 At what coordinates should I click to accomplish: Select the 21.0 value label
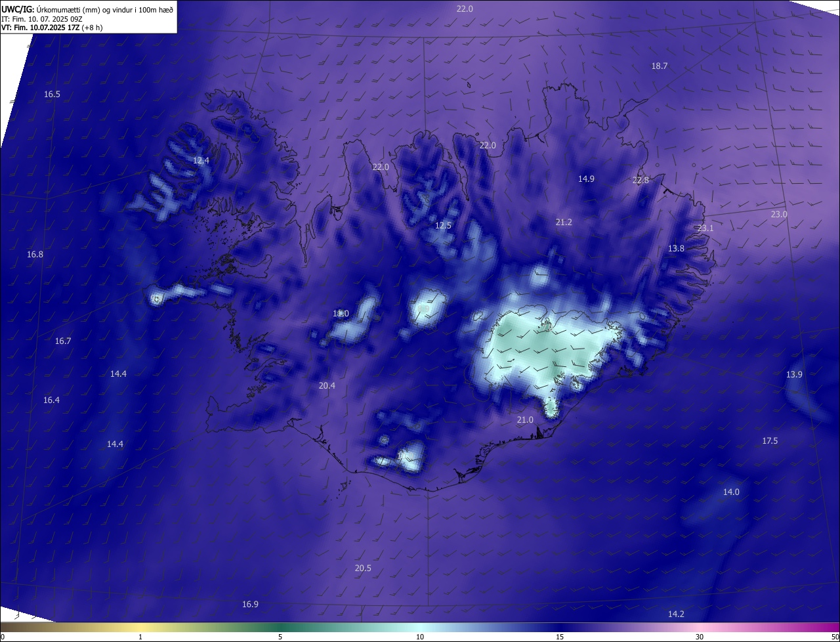click(525, 419)
